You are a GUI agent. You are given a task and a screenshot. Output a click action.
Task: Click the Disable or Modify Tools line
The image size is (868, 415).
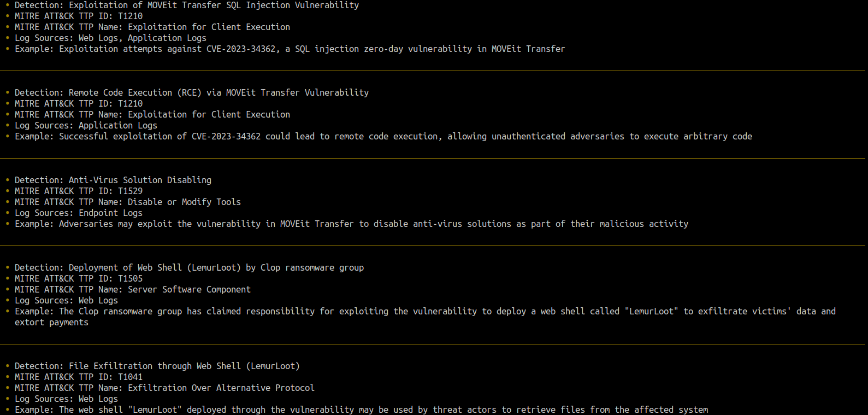click(x=127, y=202)
